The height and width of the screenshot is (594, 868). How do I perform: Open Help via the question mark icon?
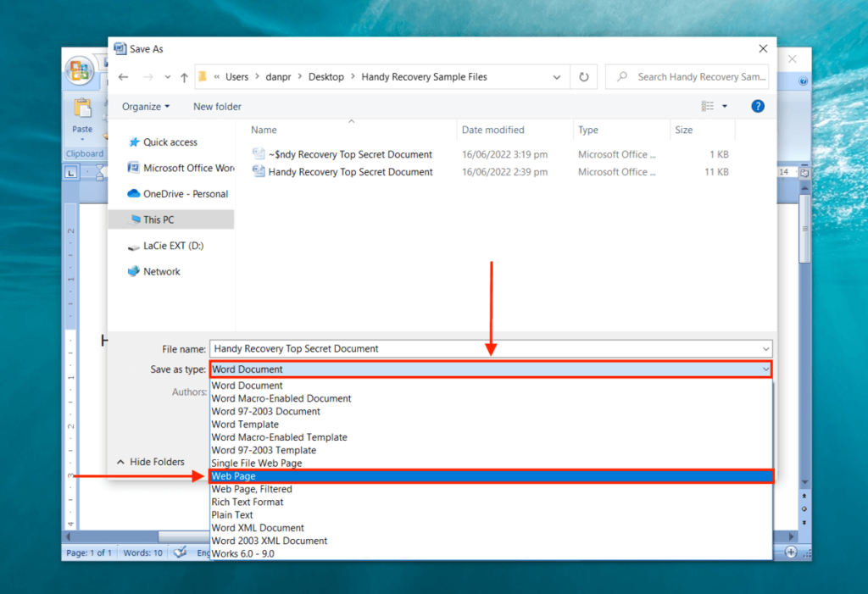tap(757, 106)
